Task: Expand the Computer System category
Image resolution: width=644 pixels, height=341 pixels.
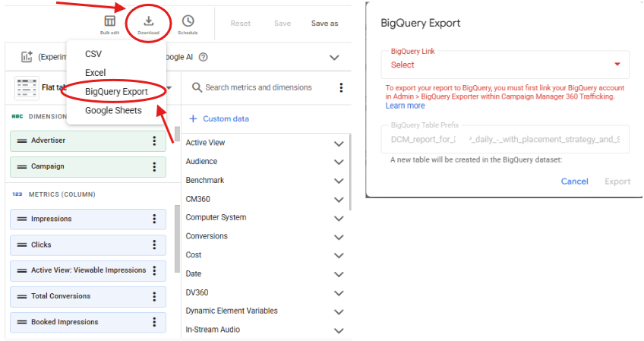Action: 339,218
